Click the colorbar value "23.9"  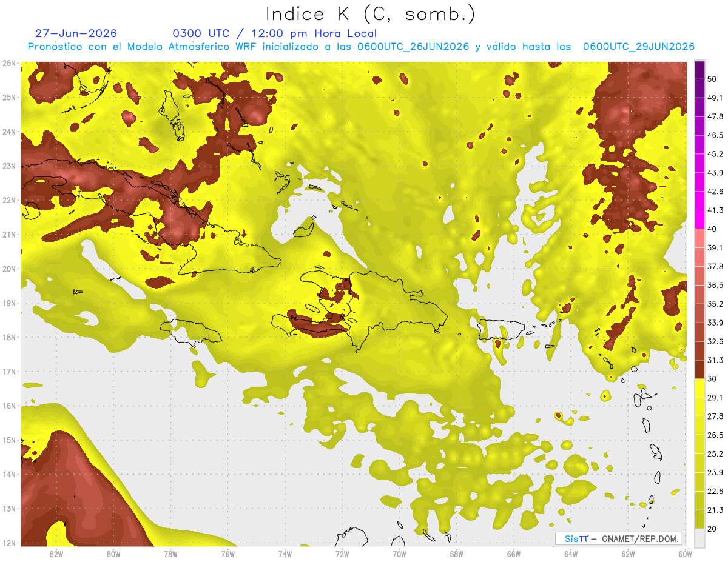[715, 472]
